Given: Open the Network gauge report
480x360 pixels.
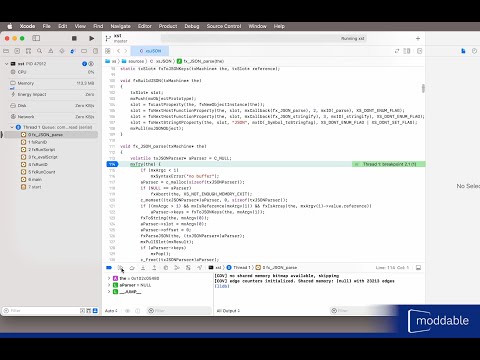Looking at the screenshot, I should click(52, 117).
